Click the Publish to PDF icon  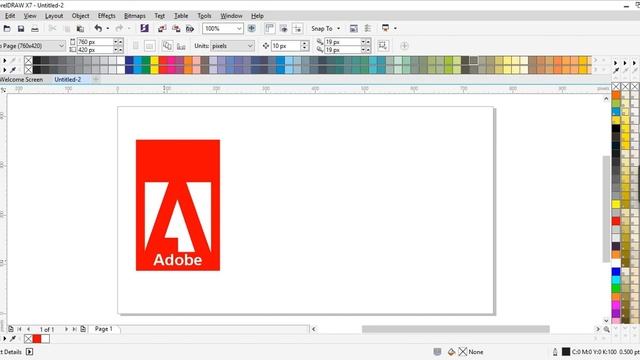tap(190, 29)
